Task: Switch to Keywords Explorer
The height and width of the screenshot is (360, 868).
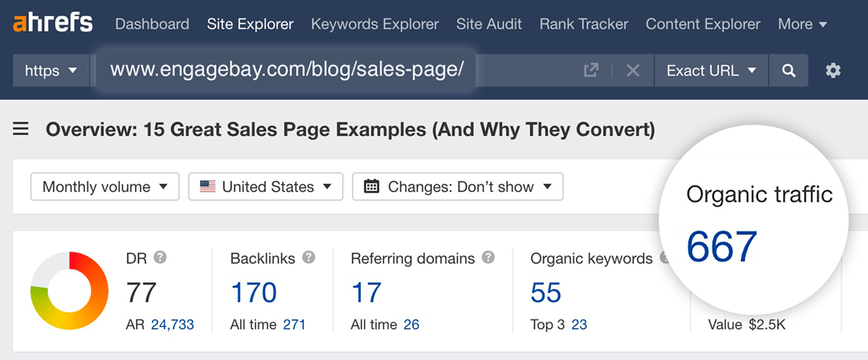Action: click(x=375, y=24)
